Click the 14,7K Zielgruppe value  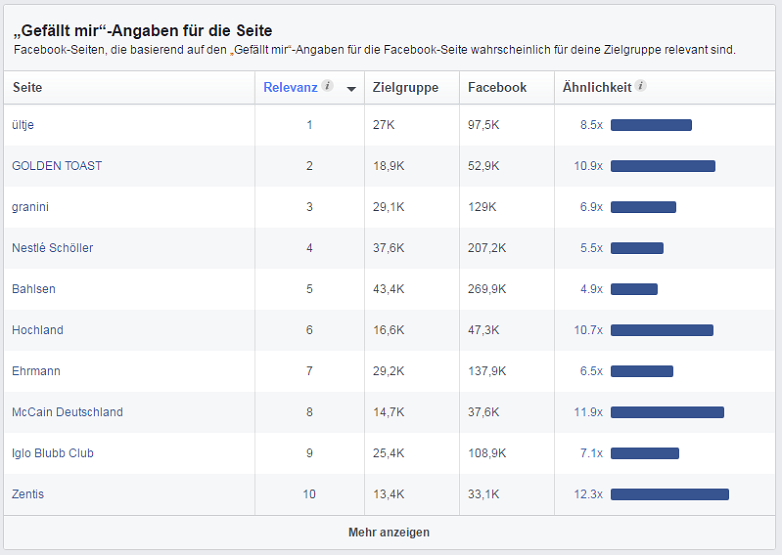tap(389, 412)
